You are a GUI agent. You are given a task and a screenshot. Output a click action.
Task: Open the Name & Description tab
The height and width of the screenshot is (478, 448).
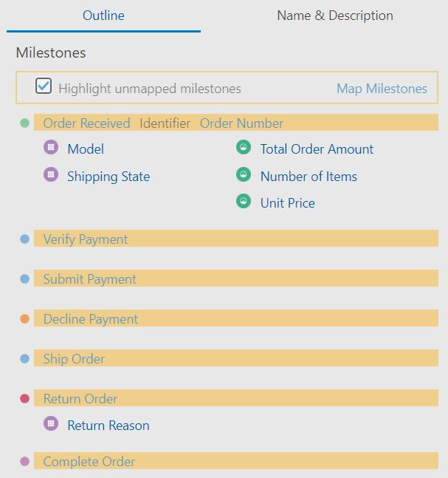coord(334,16)
